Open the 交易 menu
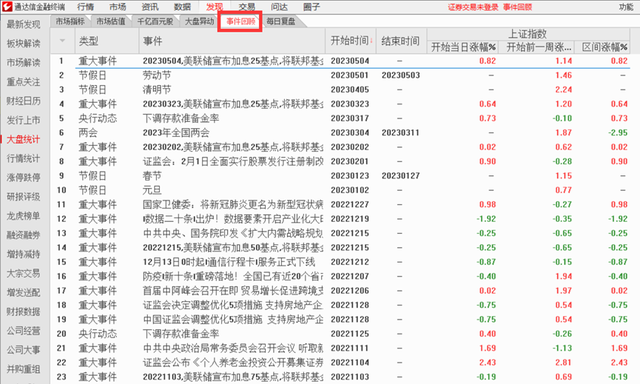 (x=247, y=7)
